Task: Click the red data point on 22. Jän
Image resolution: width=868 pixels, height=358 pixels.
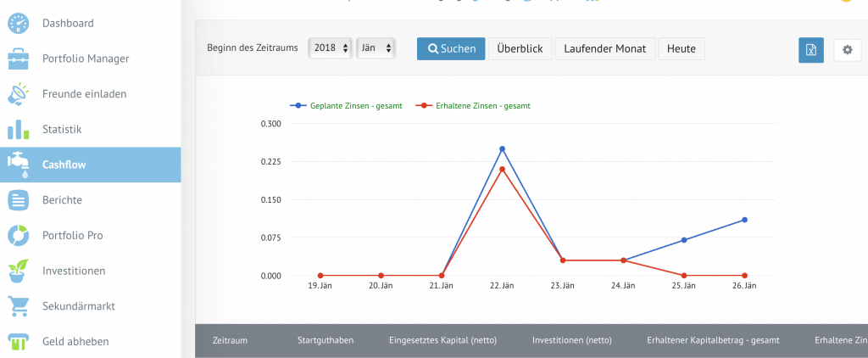Action: (x=502, y=169)
